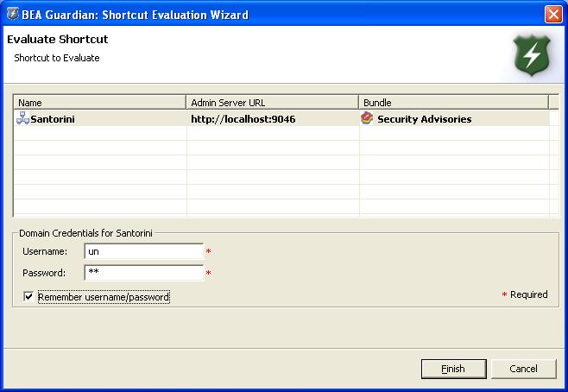This screenshot has width=568, height=392.
Task: Click the title bar Guardian shield icon
Action: click(13, 14)
